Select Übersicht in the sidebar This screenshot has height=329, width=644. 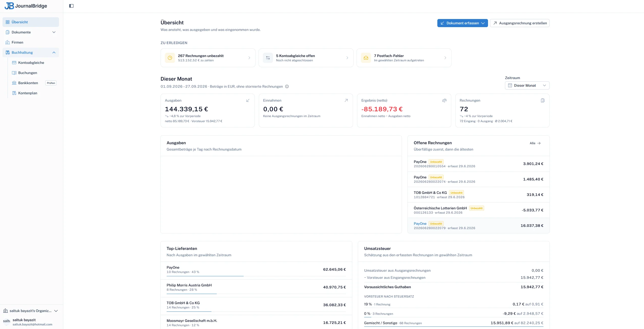pyautogui.click(x=31, y=22)
